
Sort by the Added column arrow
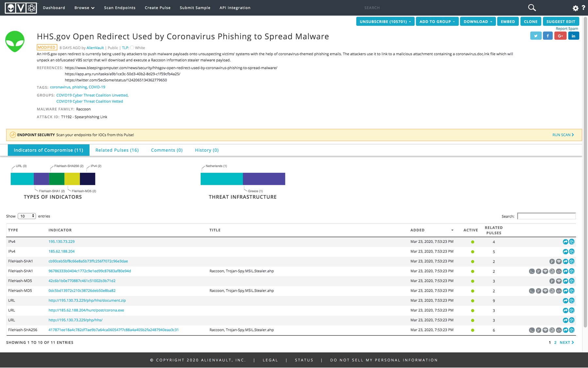[452, 230]
